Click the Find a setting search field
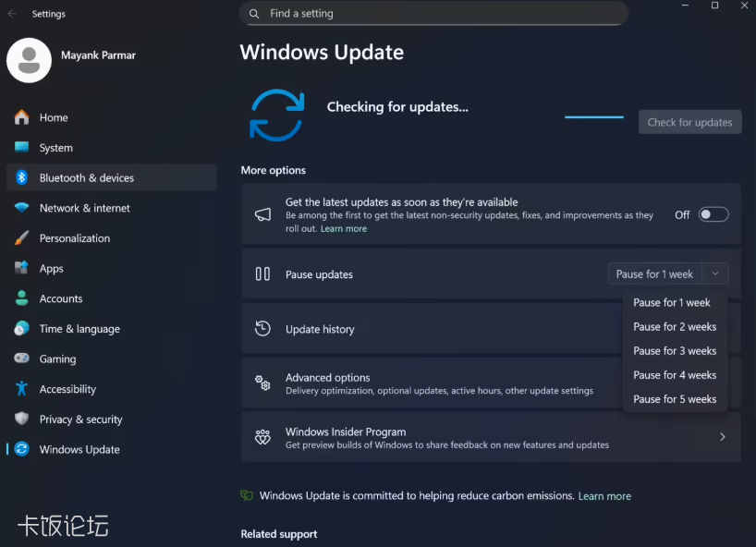This screenshot has width=756, height=547. pos(433,14)
